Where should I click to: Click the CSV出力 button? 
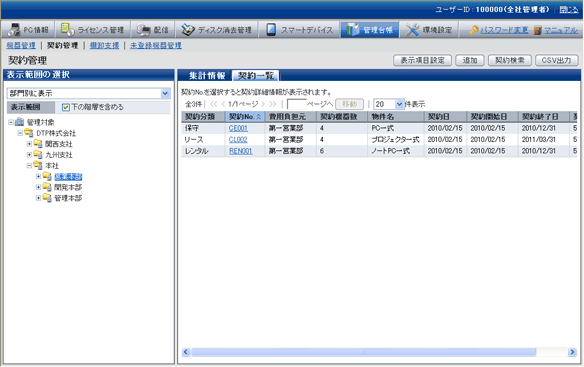click(x=556, y=60)
